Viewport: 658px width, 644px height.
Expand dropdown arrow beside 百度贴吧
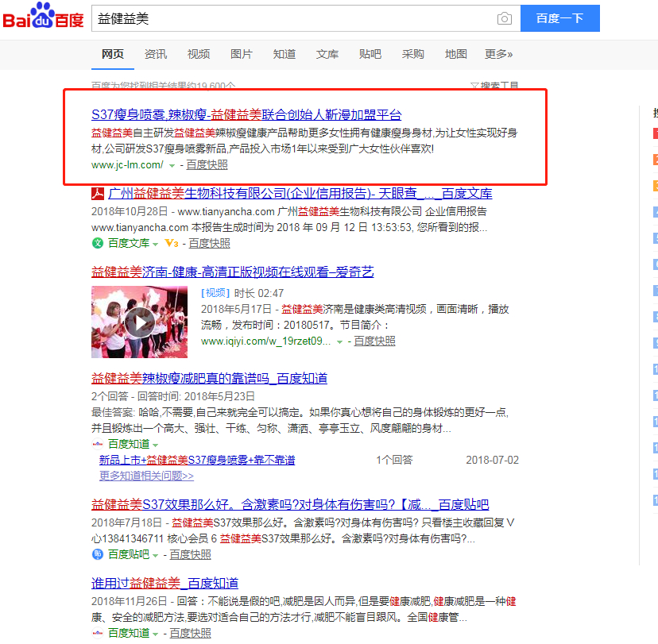[155, 556]
